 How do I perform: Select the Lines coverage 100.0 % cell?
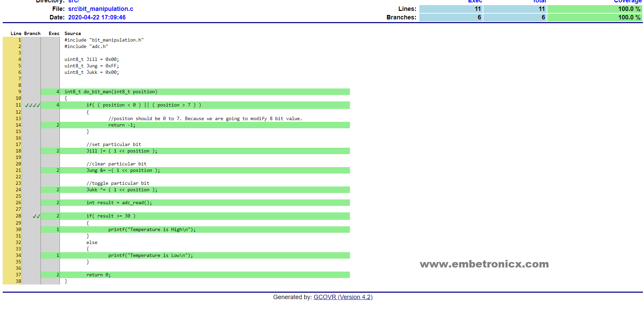[595, 9]
